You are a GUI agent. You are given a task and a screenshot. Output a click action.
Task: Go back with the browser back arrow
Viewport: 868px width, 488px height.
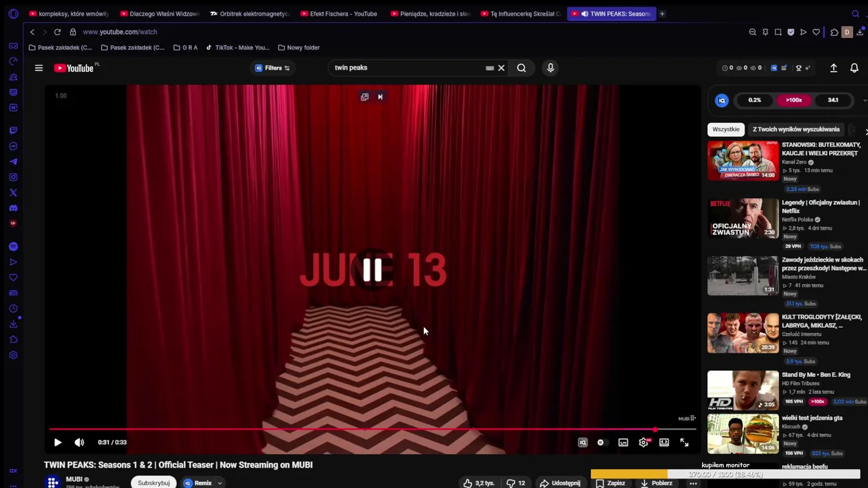(x=32, y=32)
